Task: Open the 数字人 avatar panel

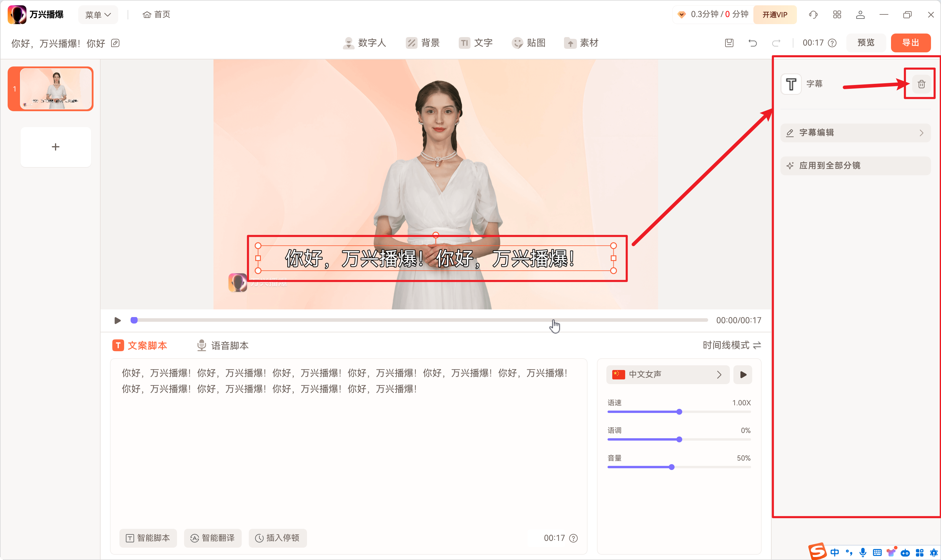Action: pos(364,43)
